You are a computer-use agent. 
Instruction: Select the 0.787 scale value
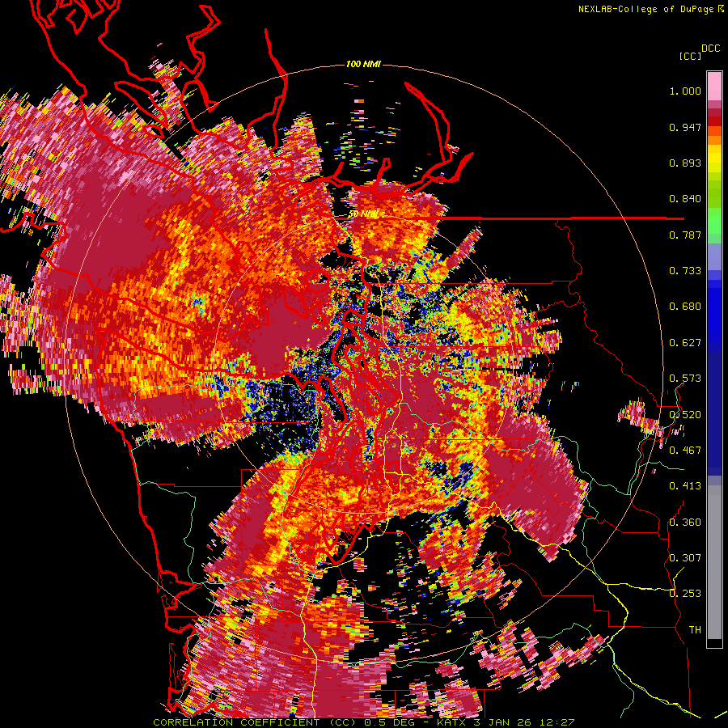(685, 235)
